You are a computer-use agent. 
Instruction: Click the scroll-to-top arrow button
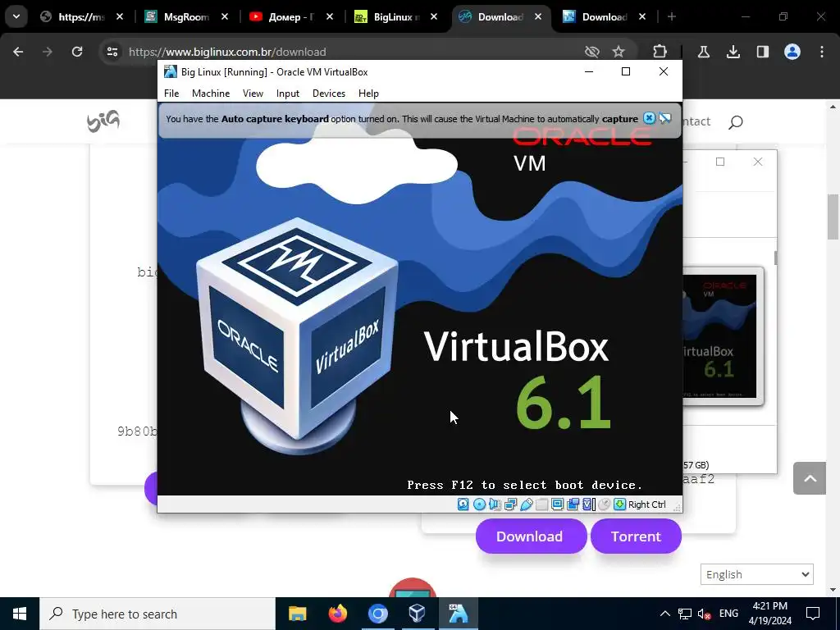tap(810, 478)
